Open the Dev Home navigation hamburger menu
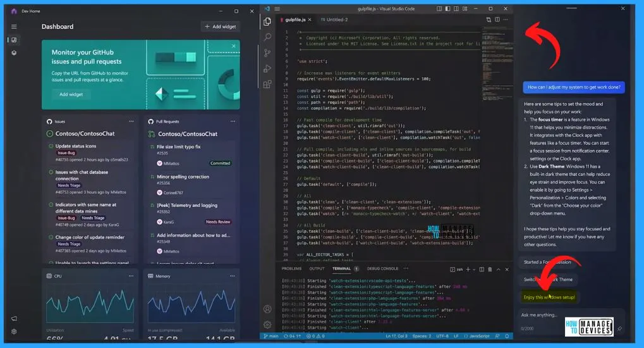This screenshot has height=348, width=644. (14, 27)
